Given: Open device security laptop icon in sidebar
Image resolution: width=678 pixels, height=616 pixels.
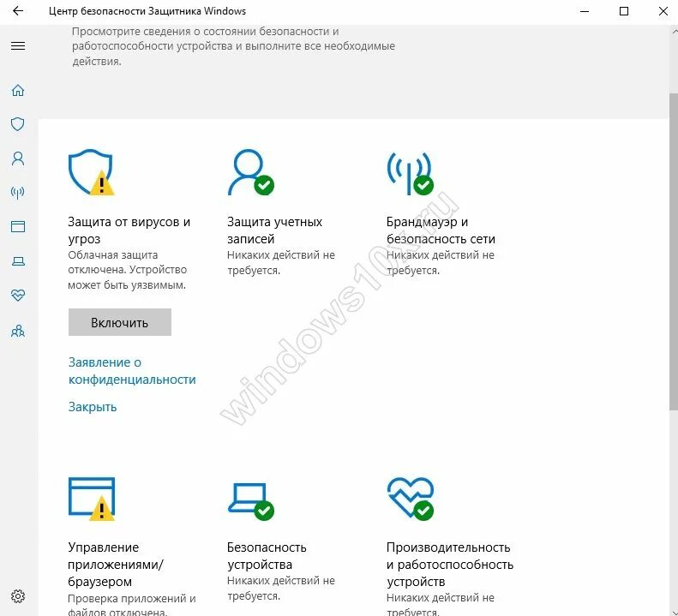Looking at the screenshot, I should (18, 261).
